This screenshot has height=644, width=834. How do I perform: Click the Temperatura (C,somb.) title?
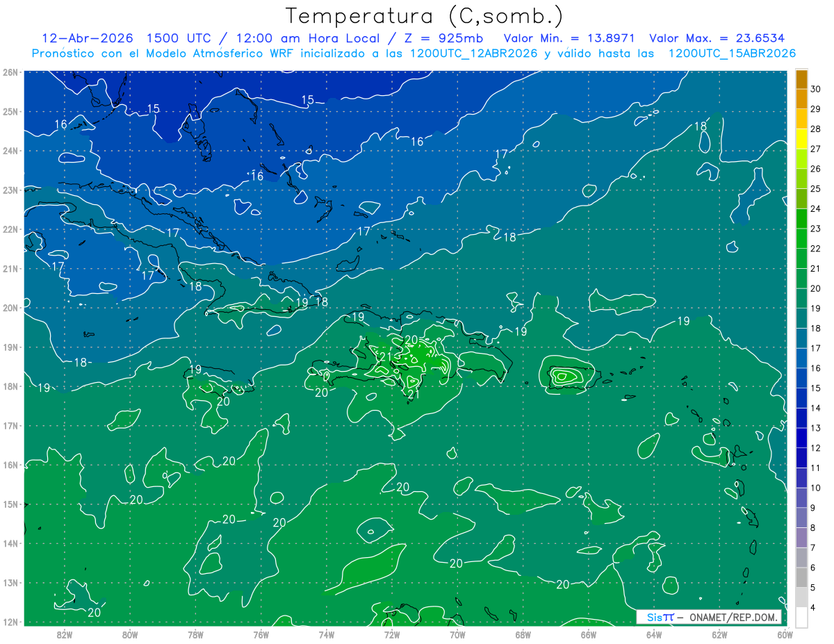coord(425,15)
